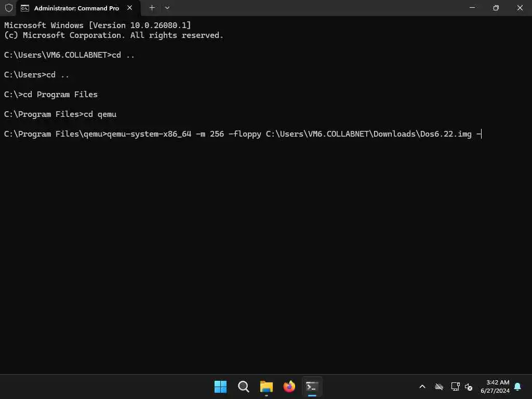Viewport: 532px width, 399px height.
Task: Expand the terminal profile dropdown
Action: (167, 8)
